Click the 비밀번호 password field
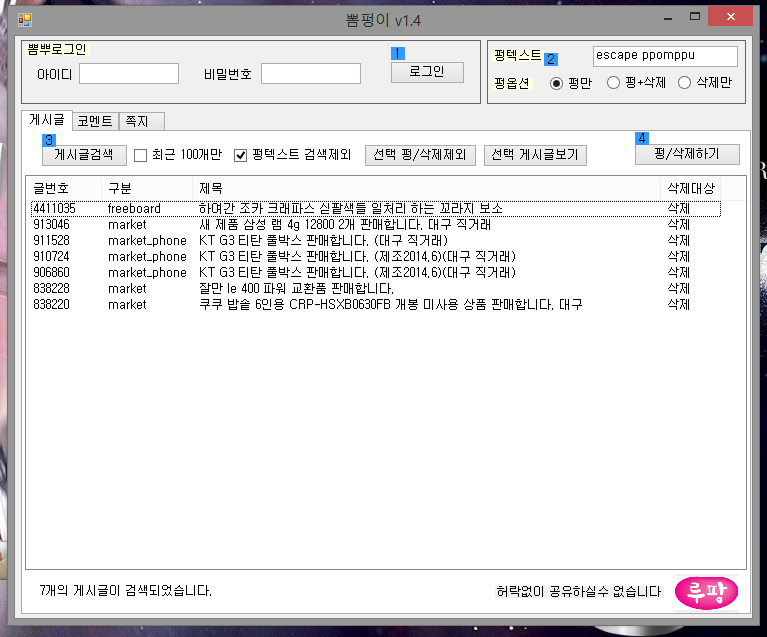The width and height of the screenshot is (767, 637). [x=310, y=74]
